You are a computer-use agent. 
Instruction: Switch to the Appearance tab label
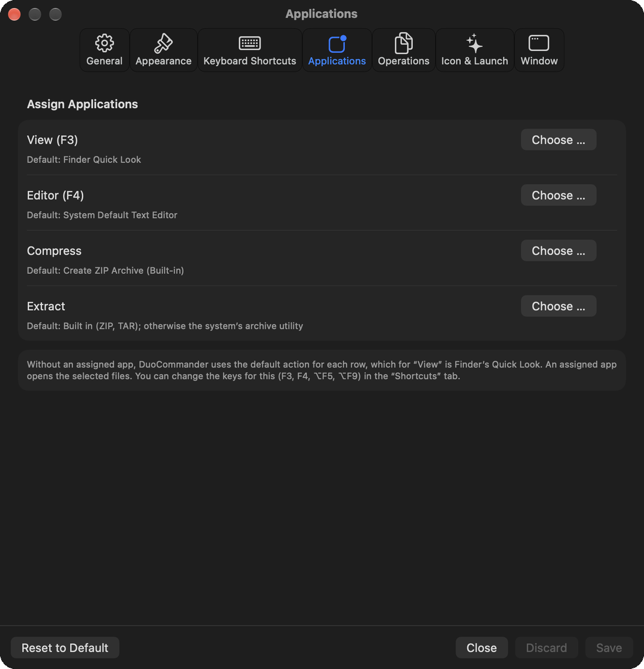(x=163, y=61)
